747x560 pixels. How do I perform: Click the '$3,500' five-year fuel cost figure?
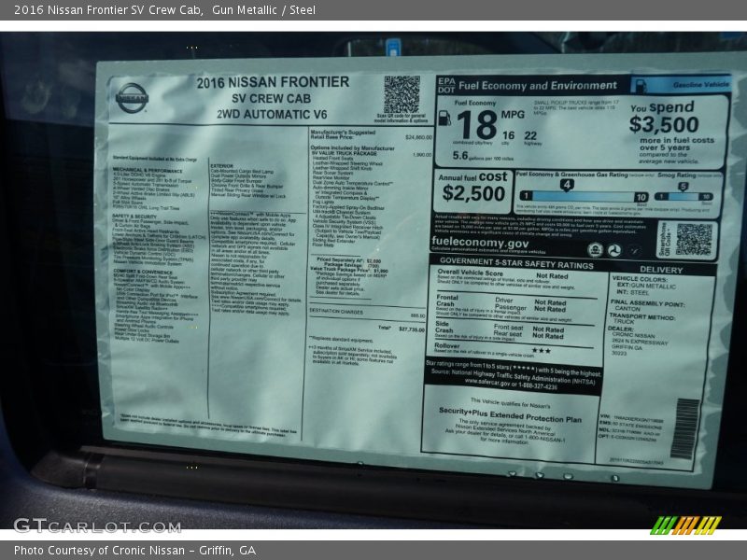coord(664,124)
